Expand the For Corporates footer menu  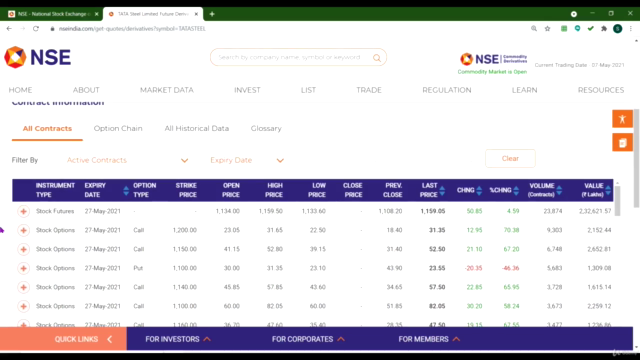(x=308, y=339)
